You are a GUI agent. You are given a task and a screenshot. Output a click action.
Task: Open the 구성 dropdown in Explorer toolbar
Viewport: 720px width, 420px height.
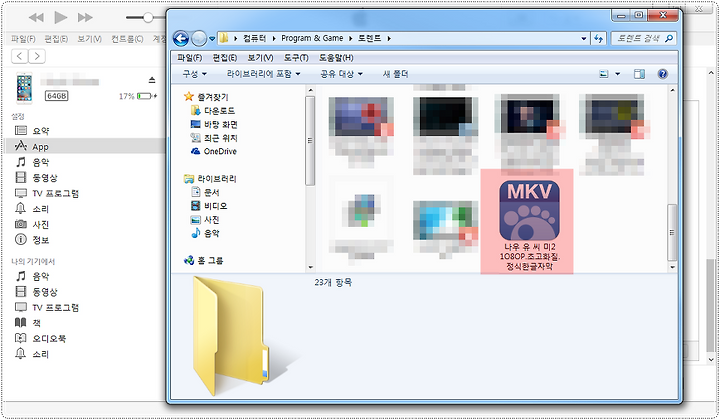(x=195, y=74)
